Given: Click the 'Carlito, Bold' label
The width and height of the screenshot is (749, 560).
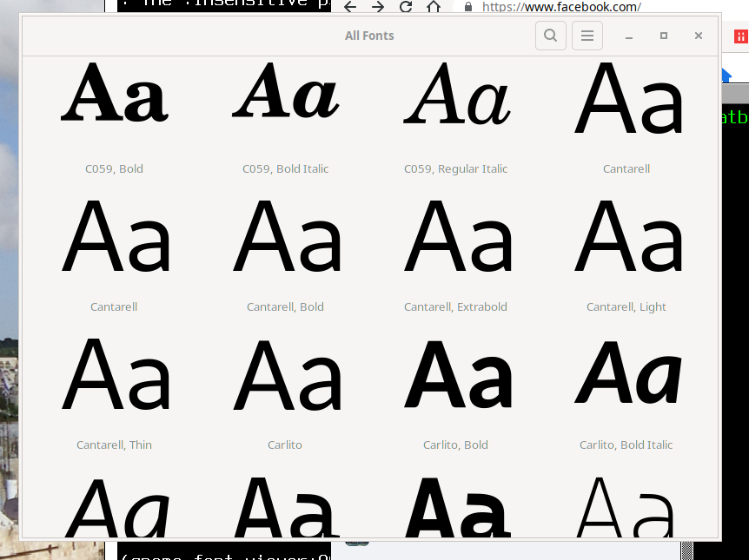Looking at the screenshot, I should [455, 445].
